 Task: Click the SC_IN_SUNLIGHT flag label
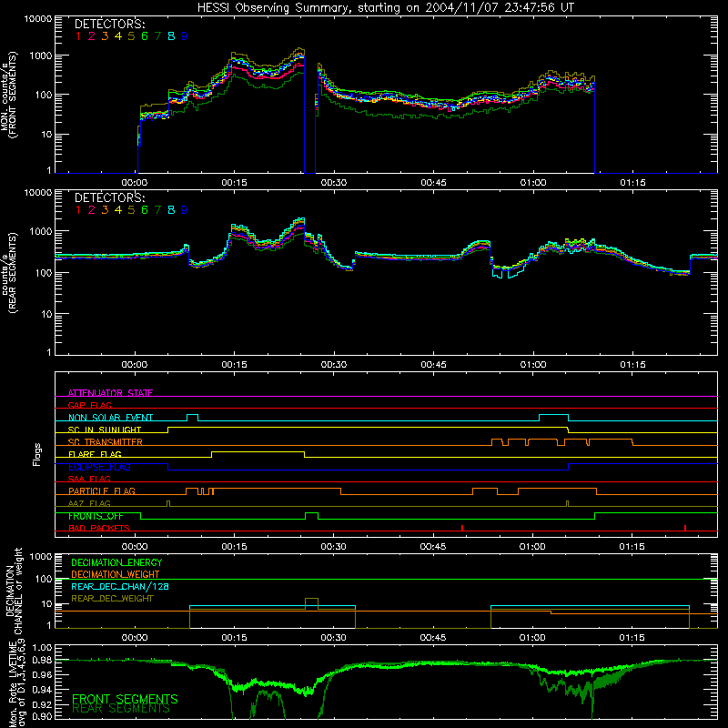[105, 430]
